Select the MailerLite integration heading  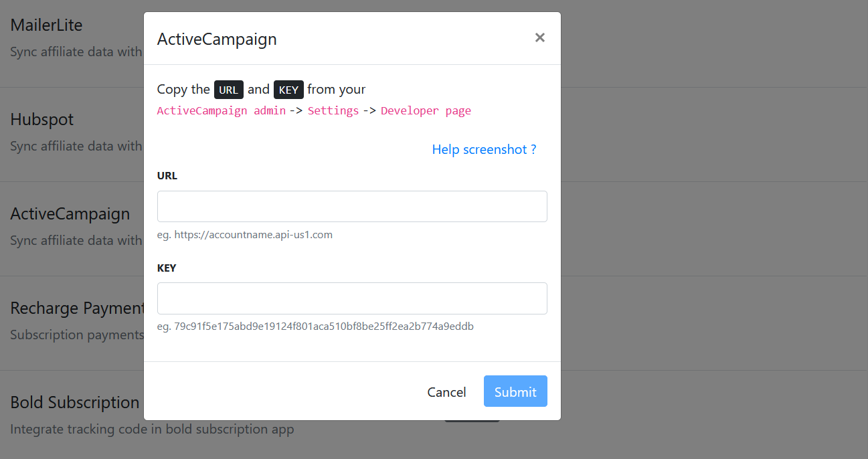(47, 25)
